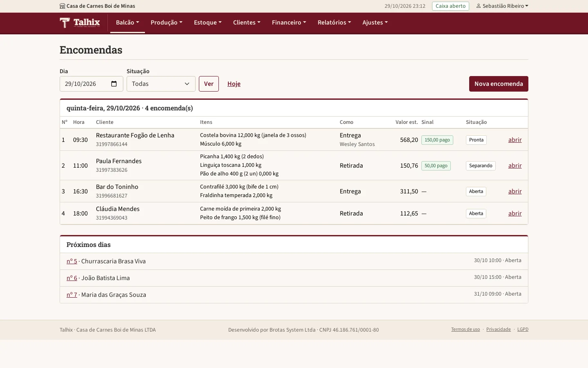Jump to today with the Hoje link
The height and width of the screenshot is (368, 588).
pyautogui.click(x=234, y=84)
